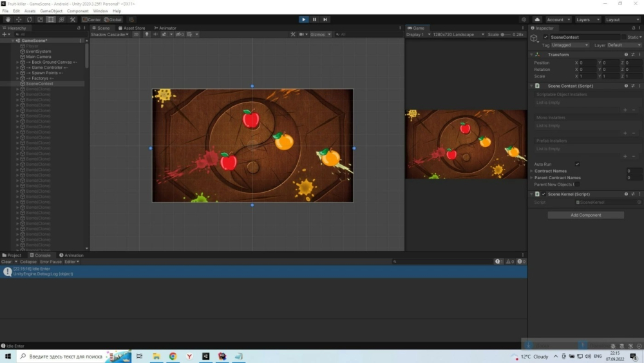Open the Tag dropdown showing Untagged

click(x=570, y=45)
